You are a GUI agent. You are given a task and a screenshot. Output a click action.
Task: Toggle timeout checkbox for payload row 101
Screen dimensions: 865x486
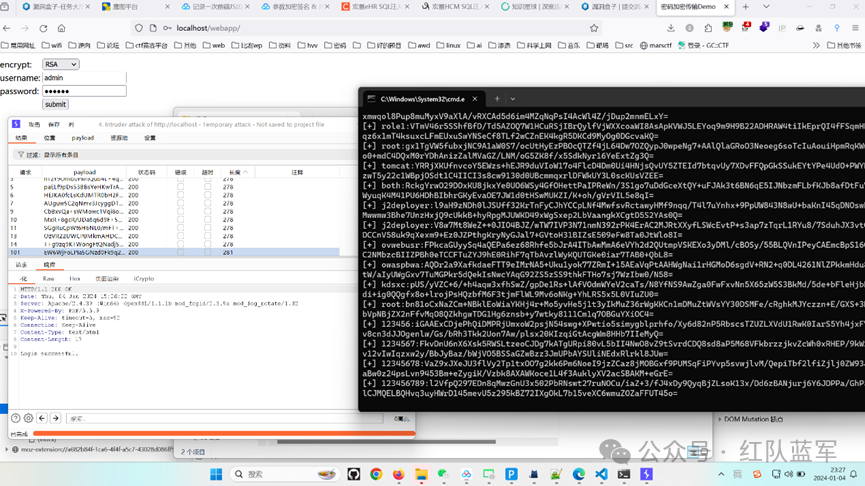[207, 253]
